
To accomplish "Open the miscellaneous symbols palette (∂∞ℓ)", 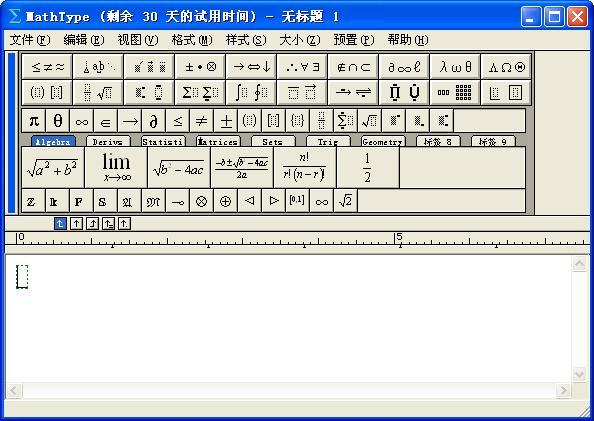I will click(x=404, y=67).
